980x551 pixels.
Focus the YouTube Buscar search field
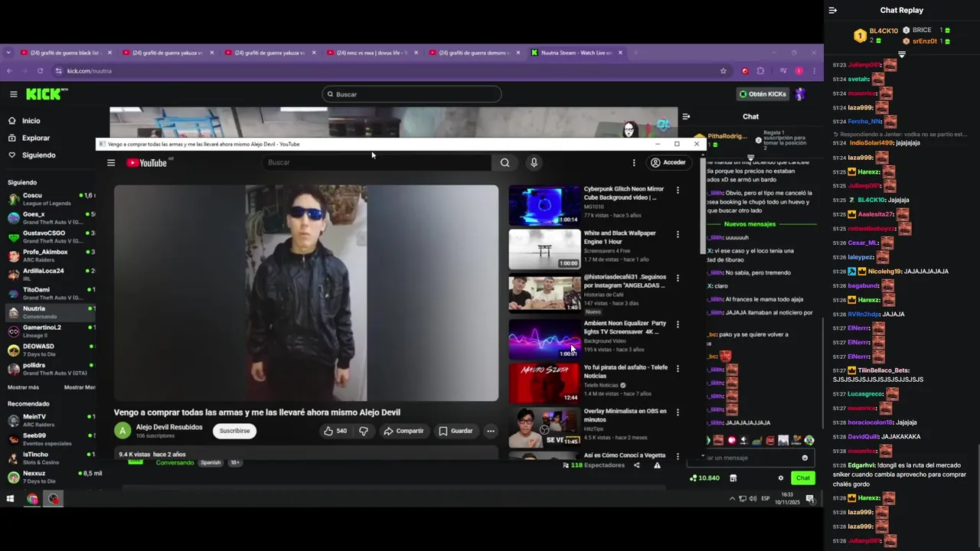point(378,162)
